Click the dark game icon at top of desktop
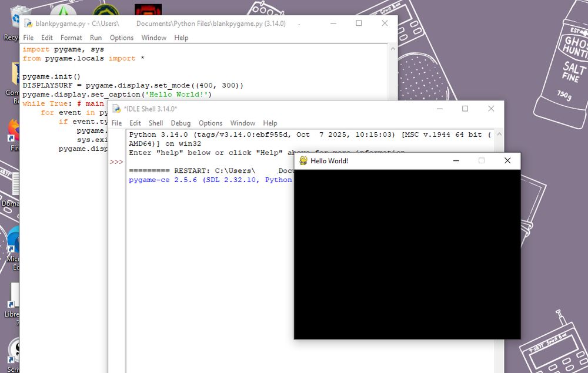588x373 pixels. coord(147,8)
